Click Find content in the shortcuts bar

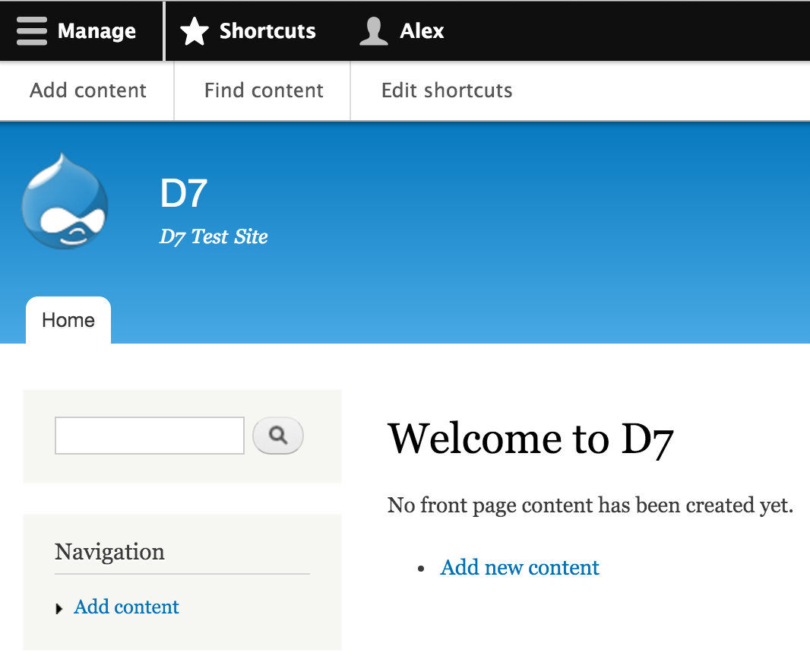[264, 90]
